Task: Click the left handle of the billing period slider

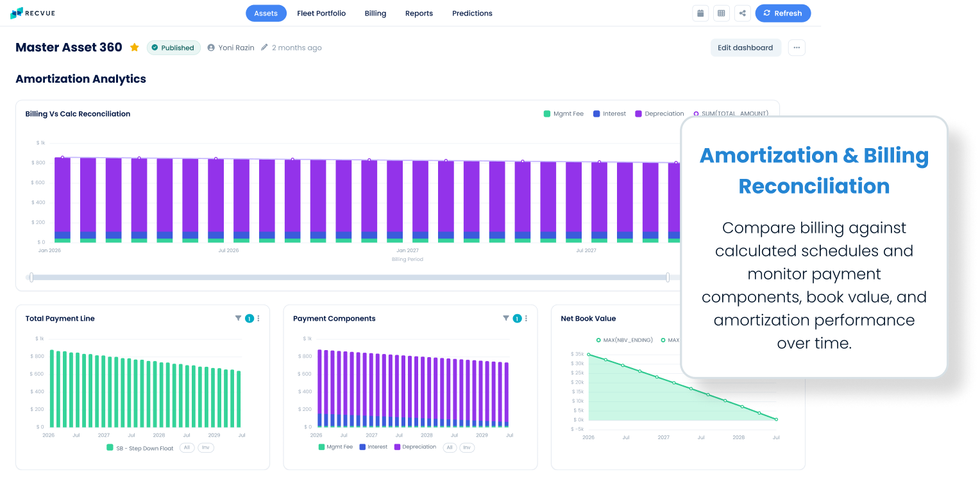Action: tap(31, 277)
